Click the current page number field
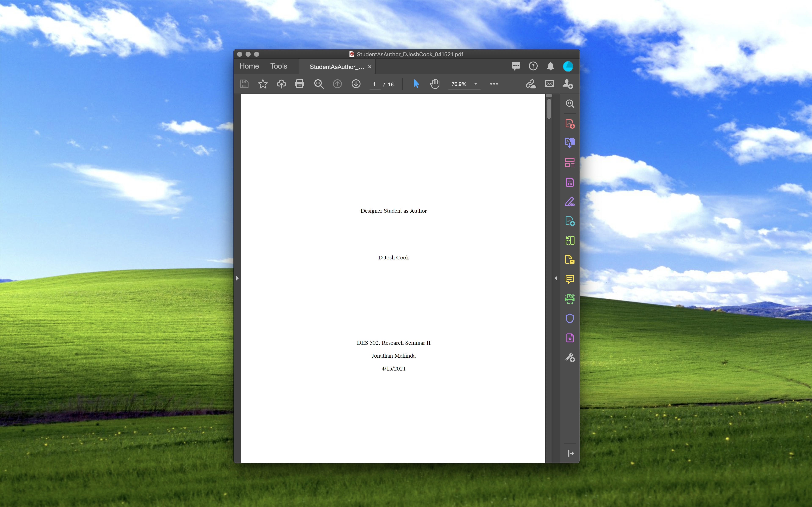This screenshot has height=507, width=812. coord(374,84)
